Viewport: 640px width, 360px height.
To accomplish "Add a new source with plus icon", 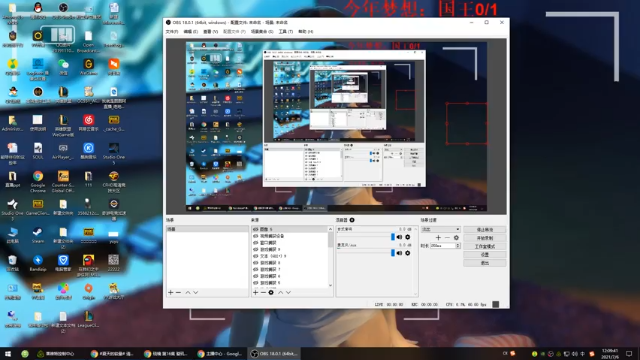I will (256, 292).
